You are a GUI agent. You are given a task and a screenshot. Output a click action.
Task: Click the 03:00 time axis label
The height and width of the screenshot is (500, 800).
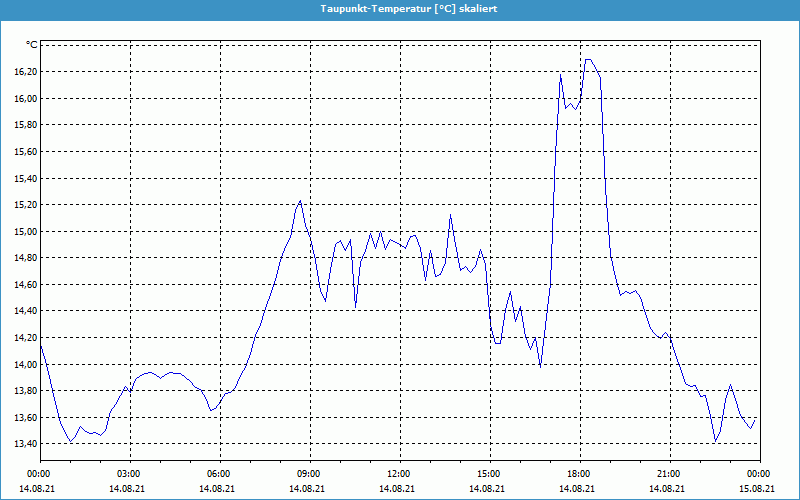129,474
